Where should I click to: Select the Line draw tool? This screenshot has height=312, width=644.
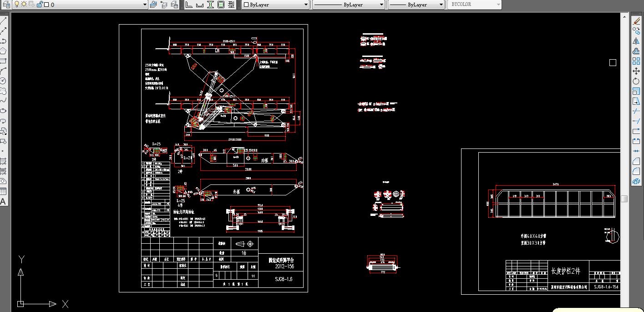(x=3, y=21)
